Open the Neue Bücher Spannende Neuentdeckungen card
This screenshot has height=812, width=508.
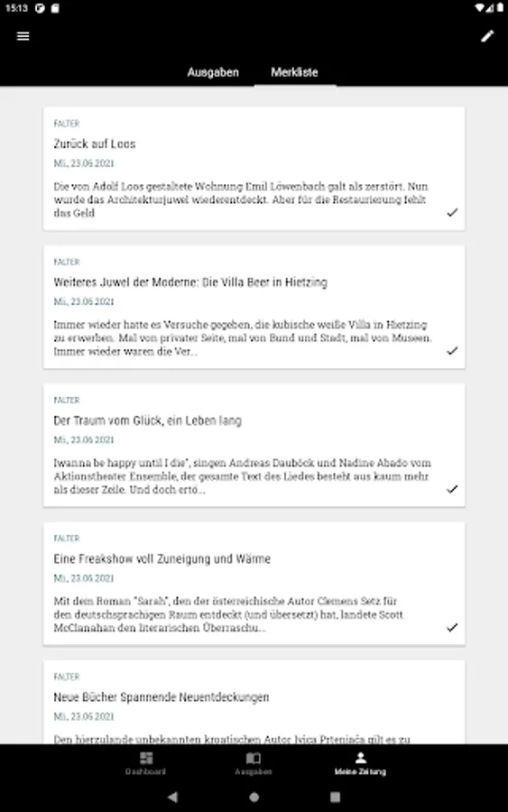[x=254, y=702]
